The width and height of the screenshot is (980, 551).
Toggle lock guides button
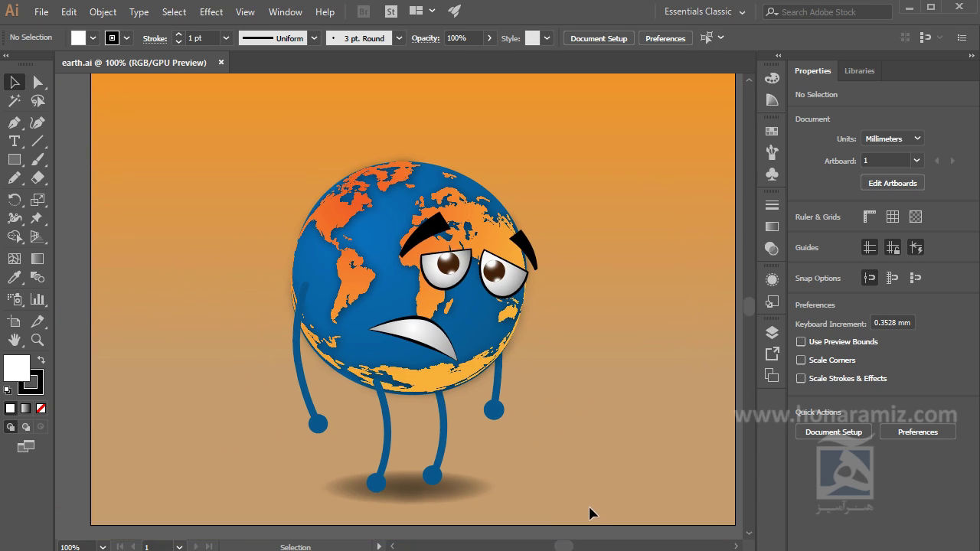tap(893, 247)
